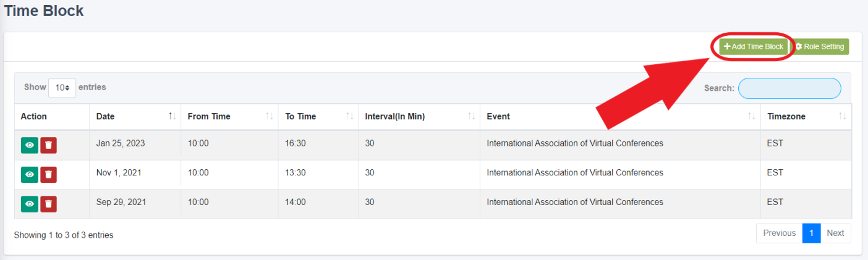The image size is (868, 260).
Task: Delete the Jan 25, 2023 time block
Action: click(48, 145)
